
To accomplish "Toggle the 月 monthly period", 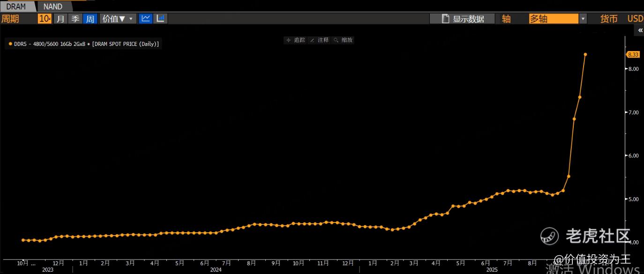I will [60, 19].
